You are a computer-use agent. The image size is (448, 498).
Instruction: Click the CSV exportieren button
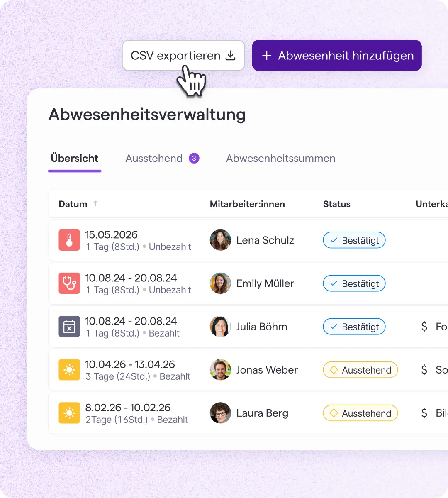[183, 55]
